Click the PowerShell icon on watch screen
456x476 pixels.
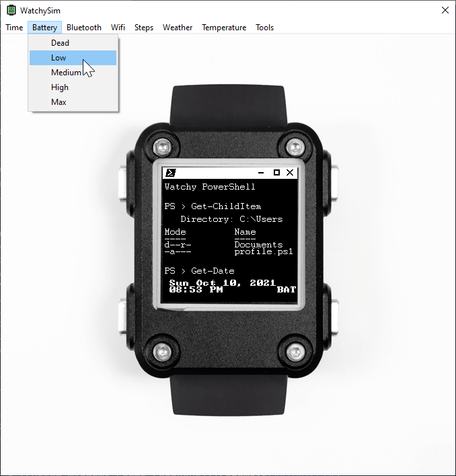[170, 173]
